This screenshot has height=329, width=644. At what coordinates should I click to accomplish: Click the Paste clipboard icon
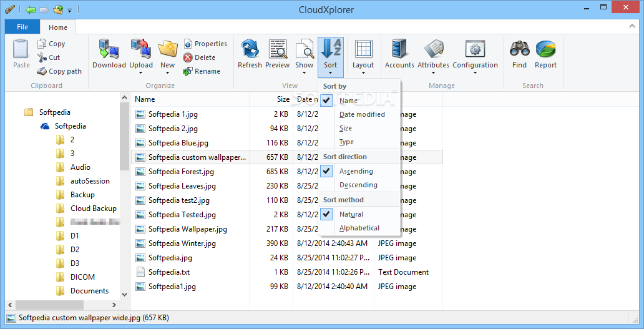pyautogui.click(x=21, y=49)
